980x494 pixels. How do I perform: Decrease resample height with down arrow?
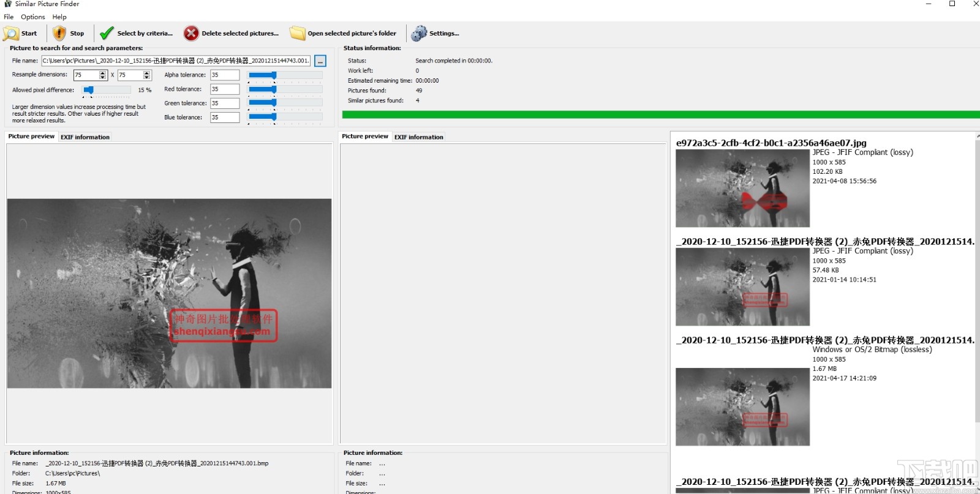pos(147,78)
